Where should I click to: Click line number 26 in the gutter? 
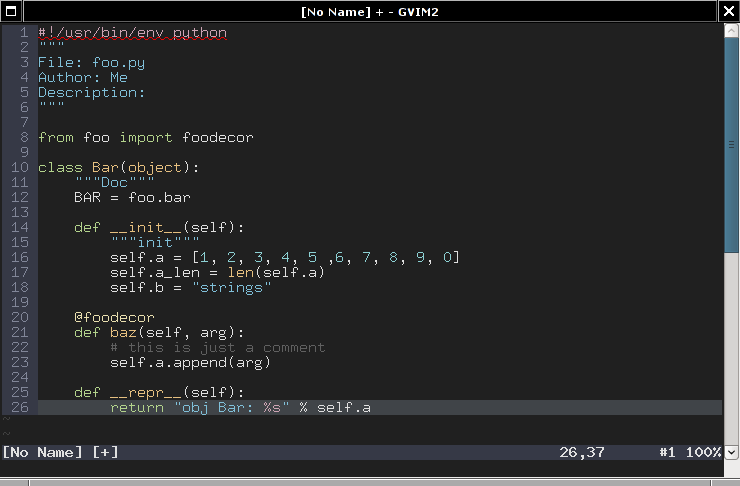pyautogui.click(x=20, y=407)
